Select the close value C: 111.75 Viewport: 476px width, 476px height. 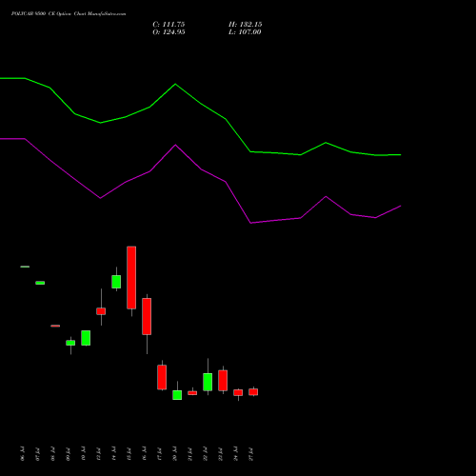(x=169, y=25)
